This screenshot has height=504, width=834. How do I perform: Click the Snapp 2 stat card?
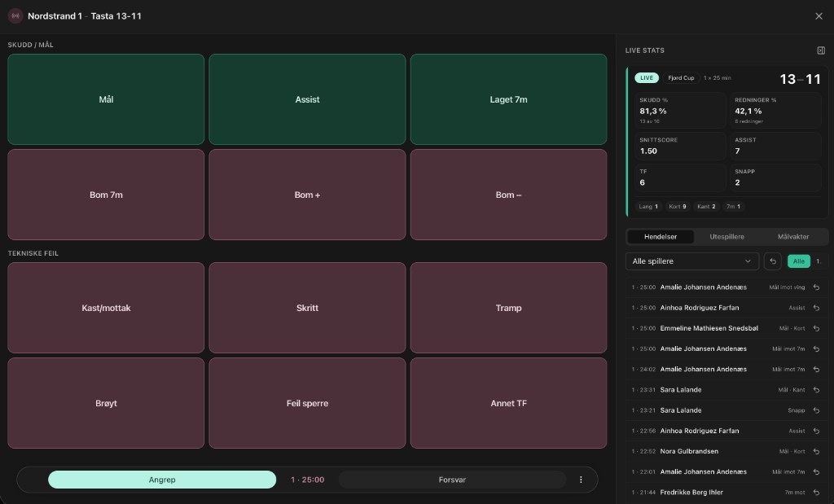(x=775, y=177)
